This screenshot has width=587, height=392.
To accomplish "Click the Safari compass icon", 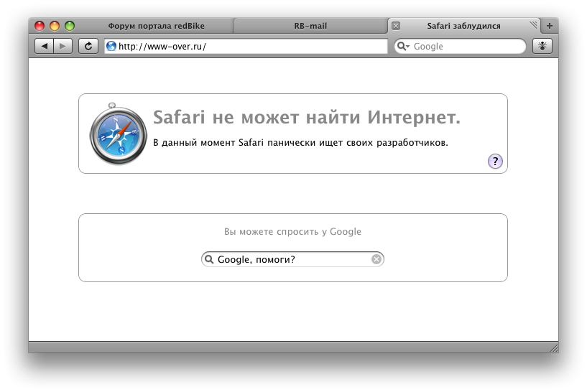I will point(118,134).
